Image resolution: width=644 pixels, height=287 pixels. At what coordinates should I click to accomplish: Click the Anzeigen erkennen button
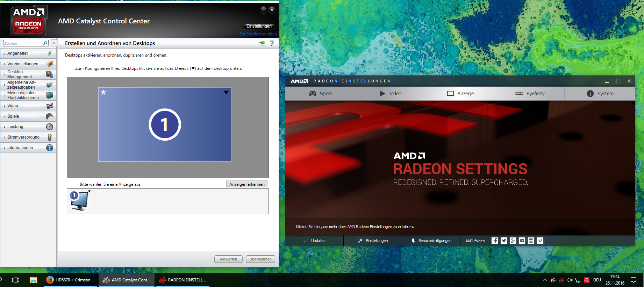[x=247, y=184]
